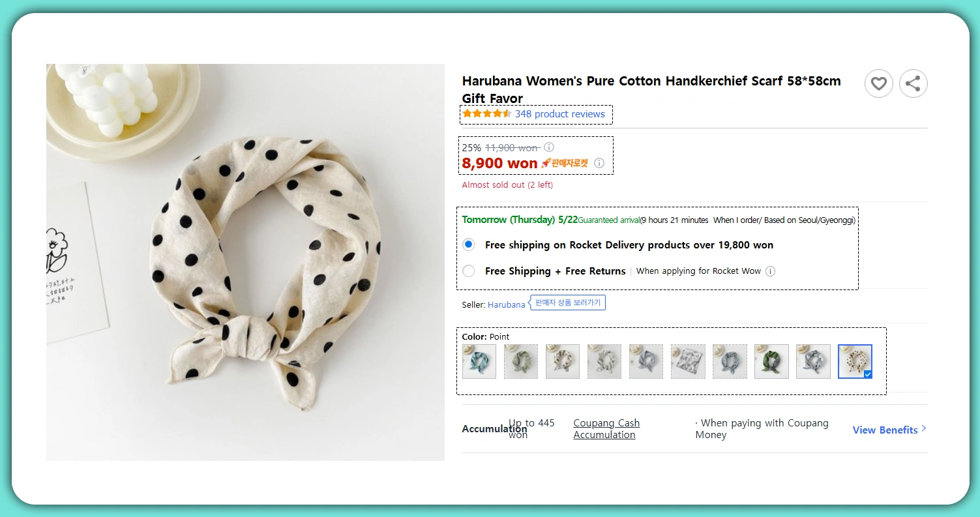
Task: Open 348 product reviews link
Action: click(559, 114)
